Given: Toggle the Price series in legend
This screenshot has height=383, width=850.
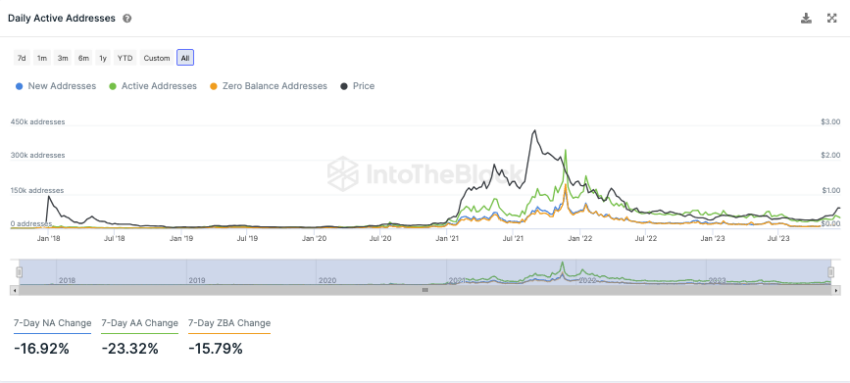Looking at the screenshot, I should tap(357, 86).
